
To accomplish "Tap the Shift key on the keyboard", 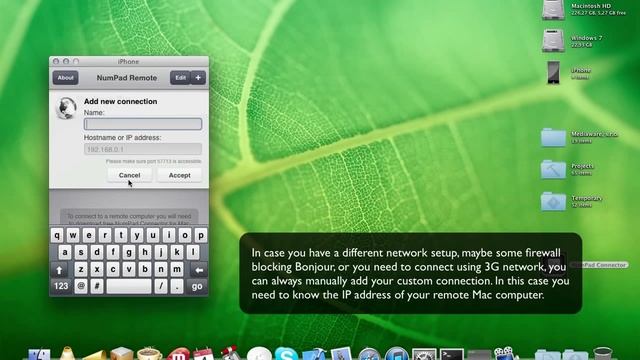I will 60,270.
